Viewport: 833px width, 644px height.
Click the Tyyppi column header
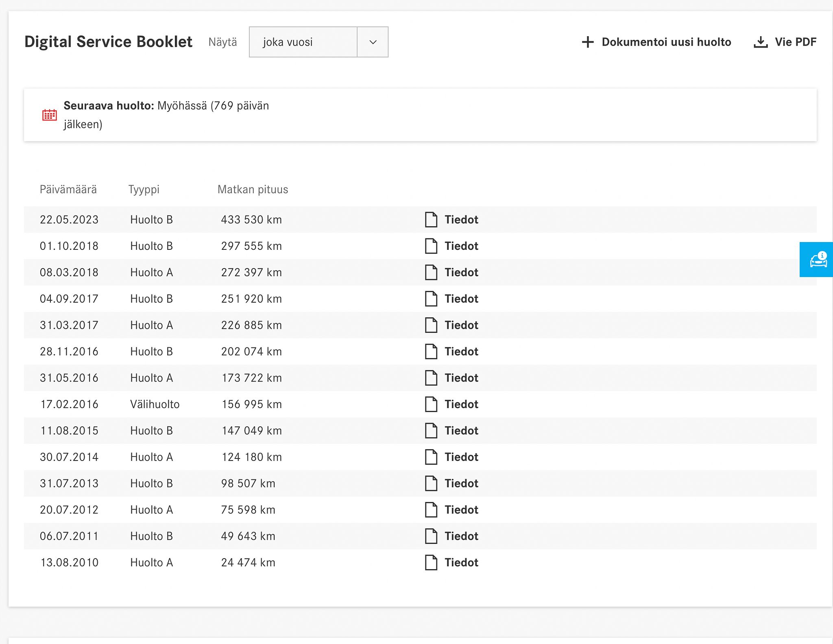[144, 190]
